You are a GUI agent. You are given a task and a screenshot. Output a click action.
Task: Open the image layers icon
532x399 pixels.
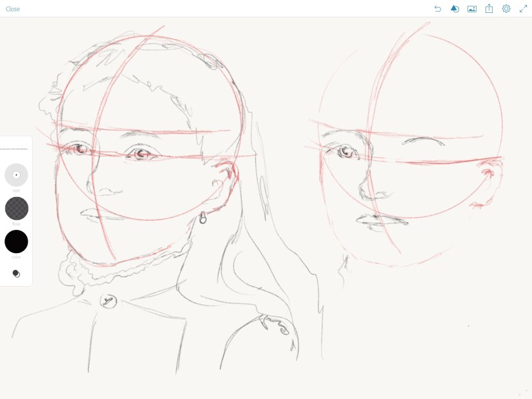coord(472,9)
